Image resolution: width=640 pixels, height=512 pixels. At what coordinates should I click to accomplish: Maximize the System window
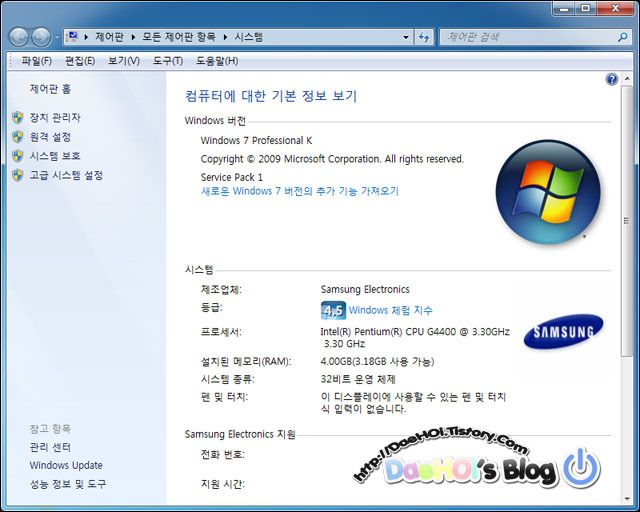tap(586, 8)
